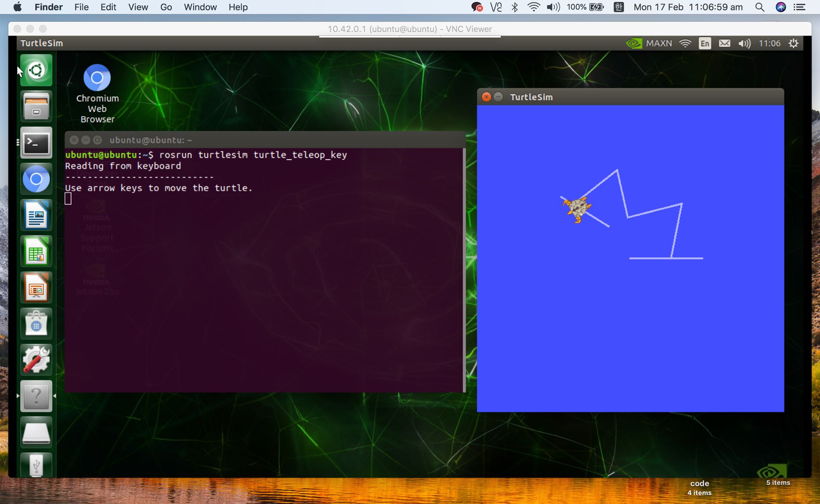Open the Window menu in macOS bar
820x504 pixels.
click(200, 7)
